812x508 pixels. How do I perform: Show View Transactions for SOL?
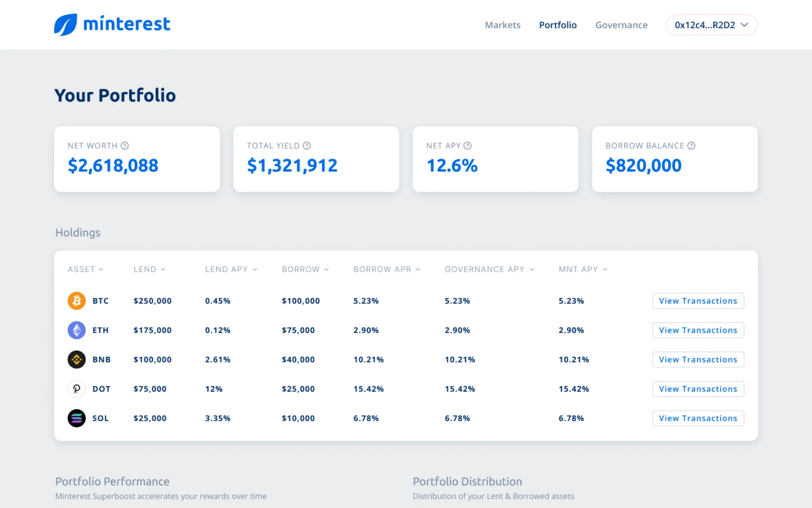[698, 418]
